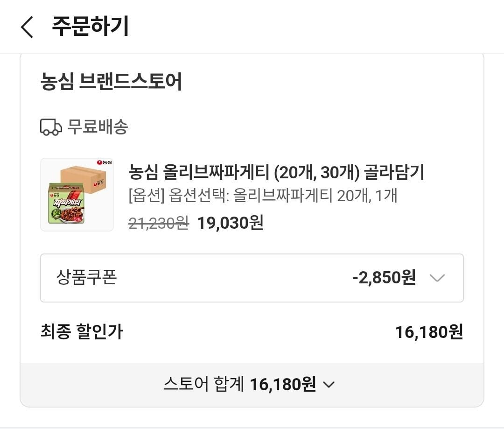Tap the 최종 할인가 label
Image resolution: width=504 pixels, height=429 pixels.
coord(82,331)
